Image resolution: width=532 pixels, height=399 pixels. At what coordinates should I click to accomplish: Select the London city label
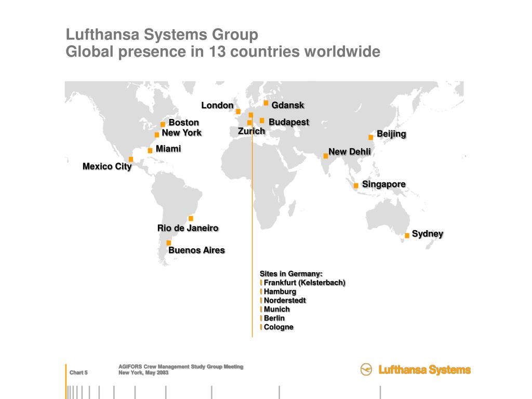coord(218,105)
